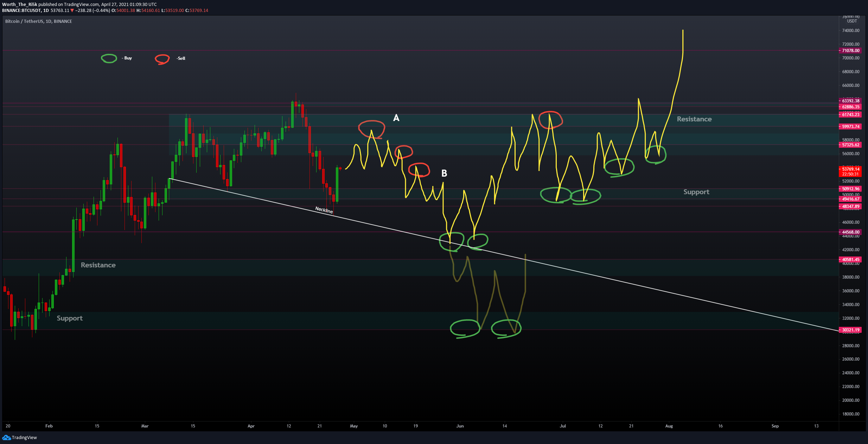Click the 66000.00 axis value
Image resolution: width=868 pixels, height=444 pixels.
coord(851,85)
